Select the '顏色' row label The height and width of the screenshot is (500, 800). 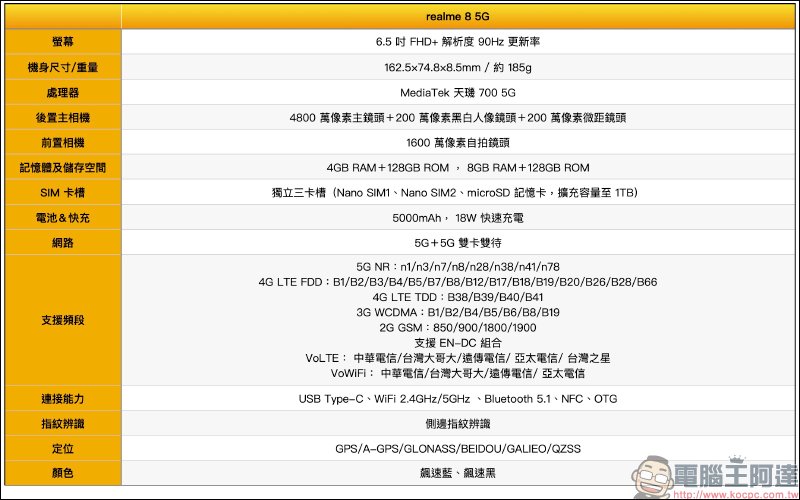(x=63, y=473)
